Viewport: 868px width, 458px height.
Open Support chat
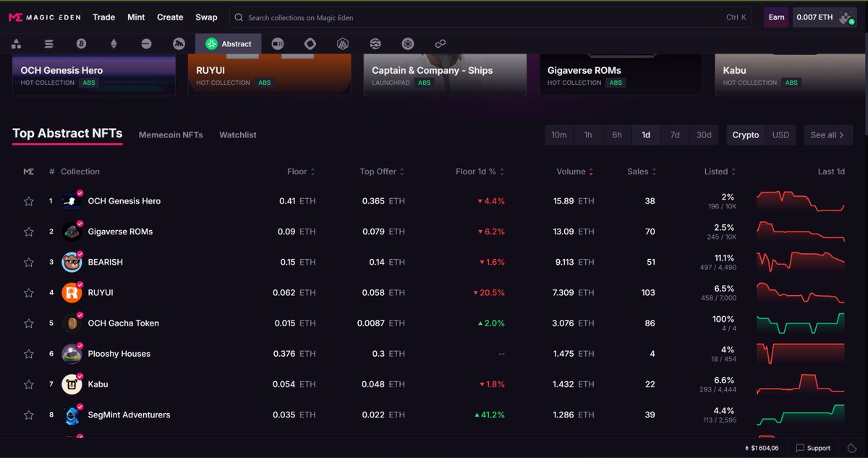pyautogui.click(x=813, y=448)
